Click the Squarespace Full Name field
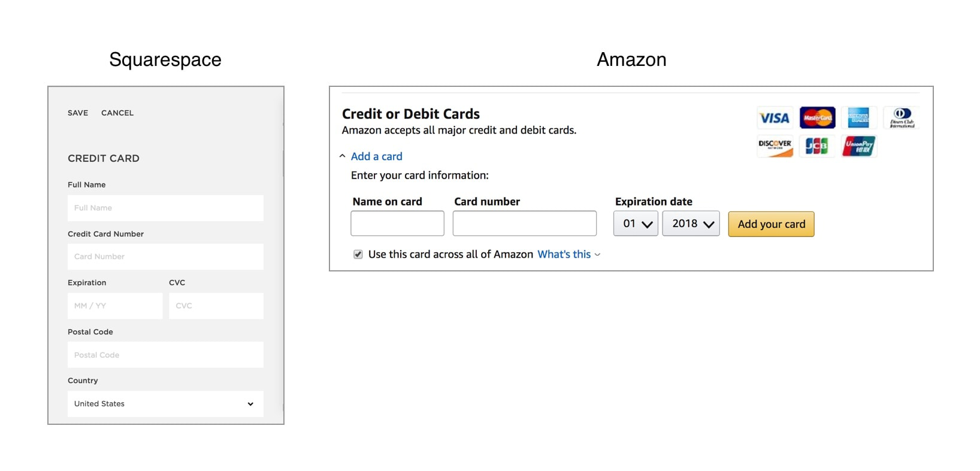 click(165, 208)
